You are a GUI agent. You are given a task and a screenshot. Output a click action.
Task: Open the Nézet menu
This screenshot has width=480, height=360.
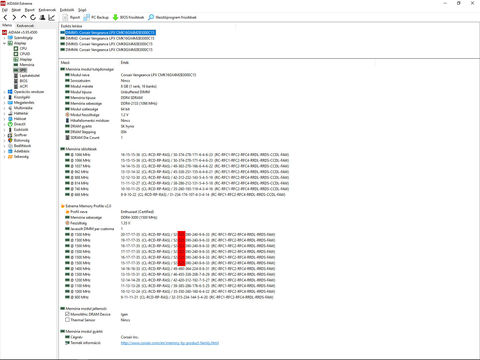click(x=16, y=10)
